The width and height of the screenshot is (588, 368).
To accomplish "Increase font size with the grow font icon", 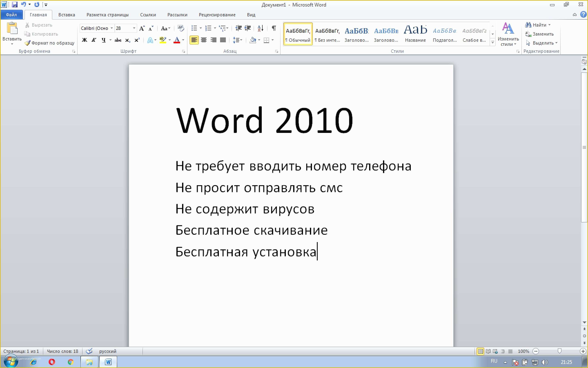I will click(142, 28).
